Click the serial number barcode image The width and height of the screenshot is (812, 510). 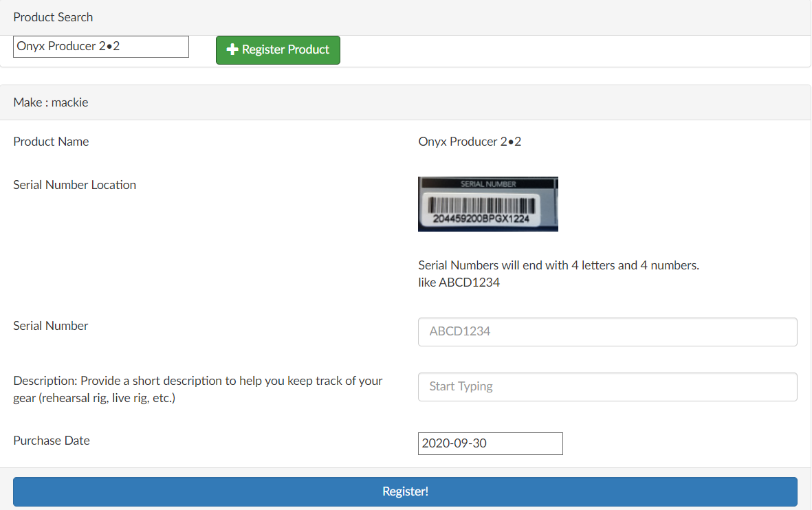point(487,204)
